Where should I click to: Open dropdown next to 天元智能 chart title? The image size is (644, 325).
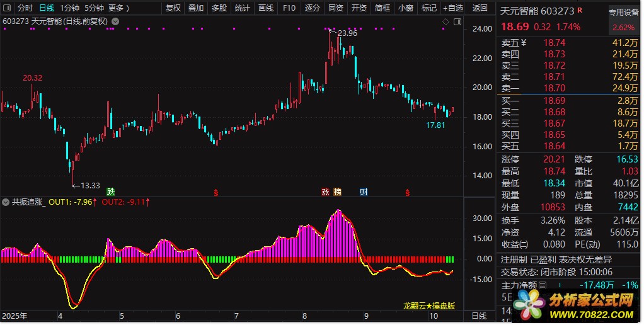coord(114,21)
